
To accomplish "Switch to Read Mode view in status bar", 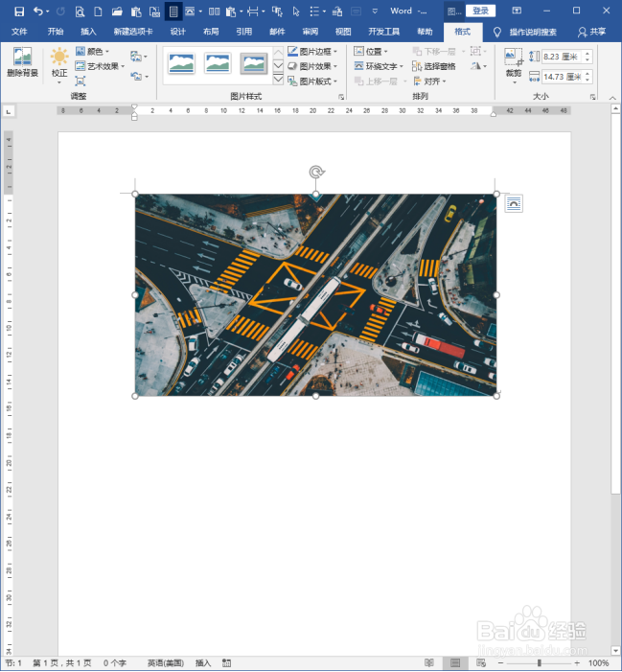I will tap(429, 662).
